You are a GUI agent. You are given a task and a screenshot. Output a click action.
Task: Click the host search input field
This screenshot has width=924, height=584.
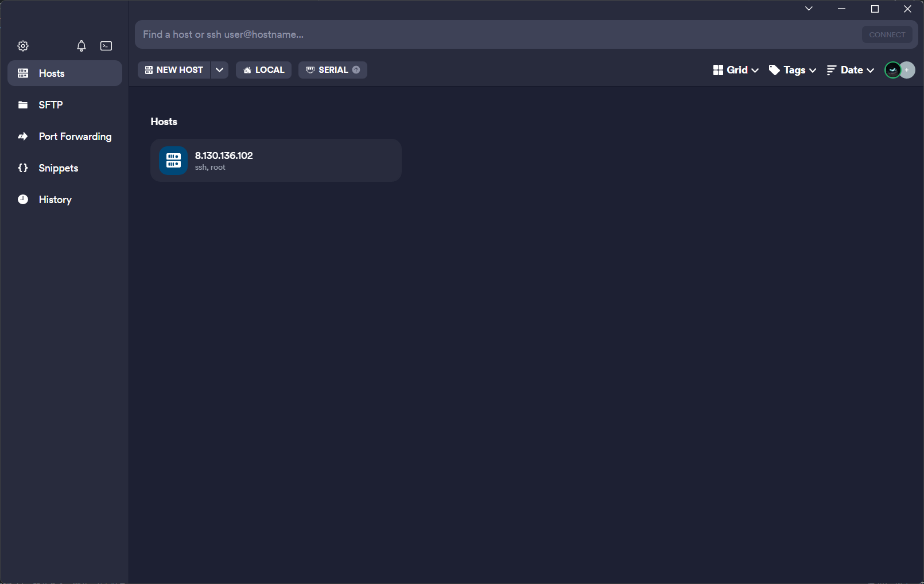point(498,34)
